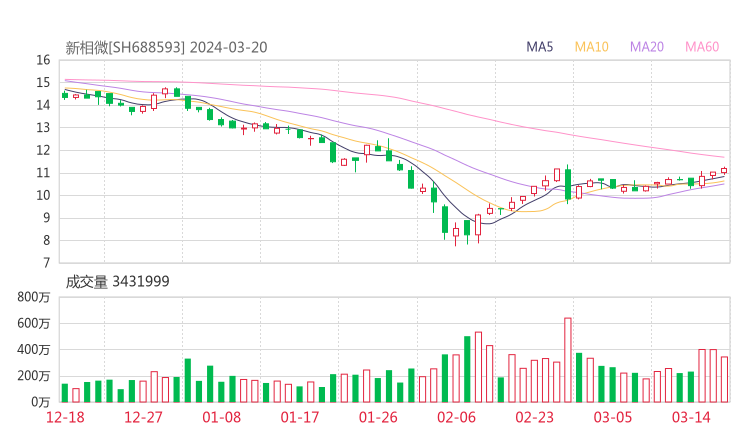Click the 0万 volume axis label
Screen dimensions: 740x440
41,402
